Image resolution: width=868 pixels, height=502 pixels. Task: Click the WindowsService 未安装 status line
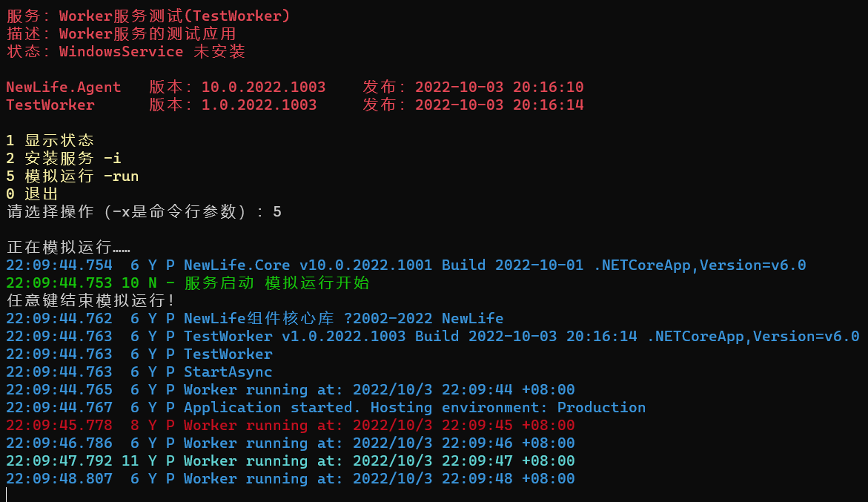pyautogui.click(x=126, y=51)
